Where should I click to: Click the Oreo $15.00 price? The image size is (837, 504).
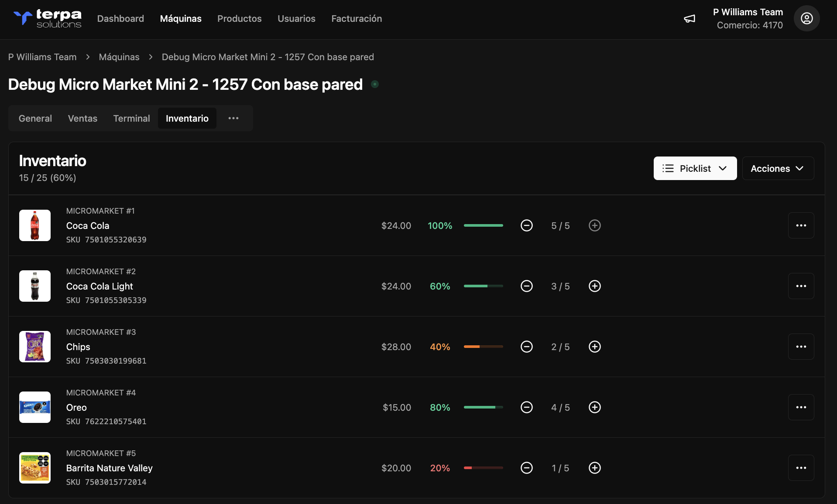click(x=397, y=407)
